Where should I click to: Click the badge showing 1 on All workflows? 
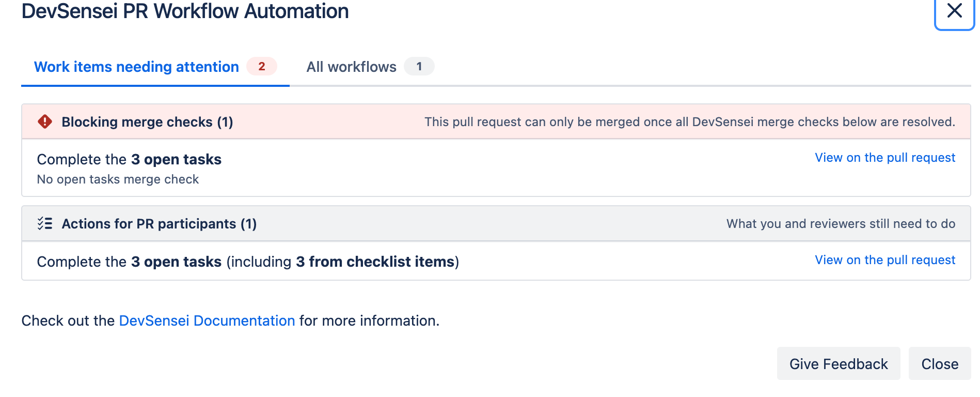tap(419, 66)
